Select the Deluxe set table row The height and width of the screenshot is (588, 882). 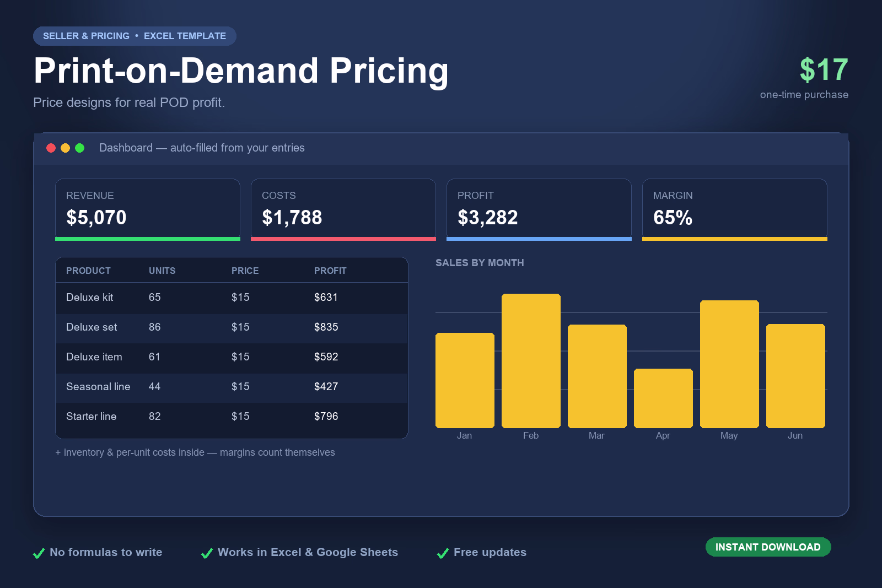pyautogui.click(x=232, y=327)
